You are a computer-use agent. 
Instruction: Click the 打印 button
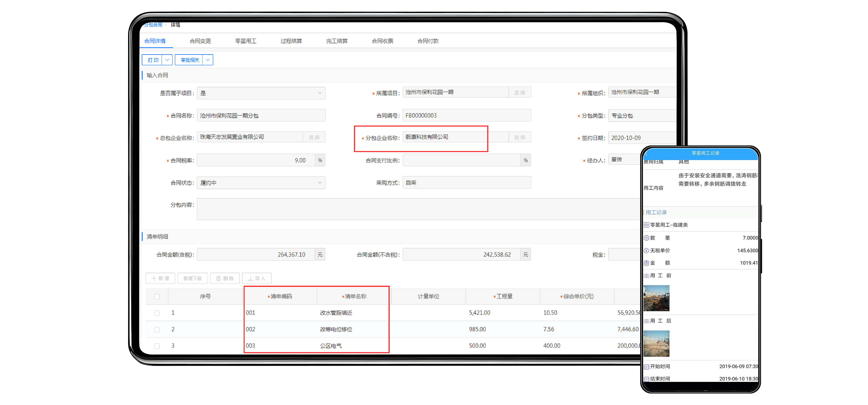(153, 60)
